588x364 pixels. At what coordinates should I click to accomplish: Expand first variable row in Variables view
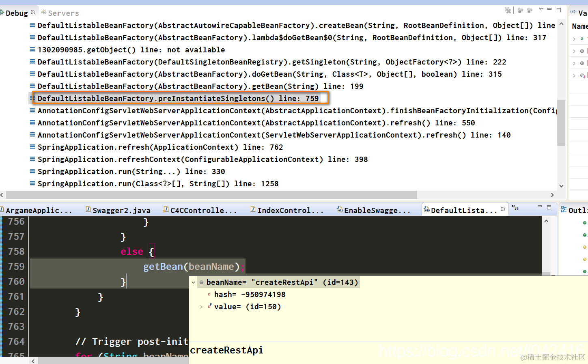click(574, 39)
